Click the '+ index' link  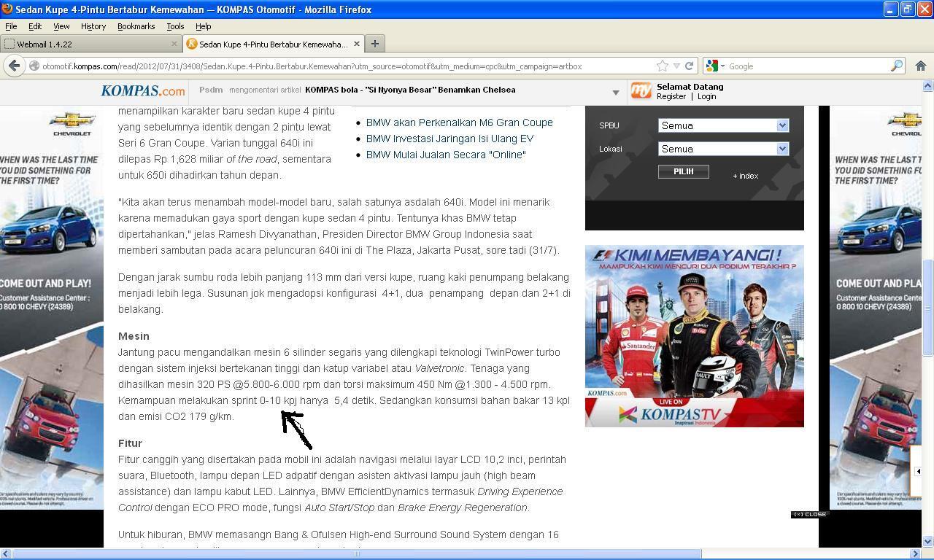745,176
